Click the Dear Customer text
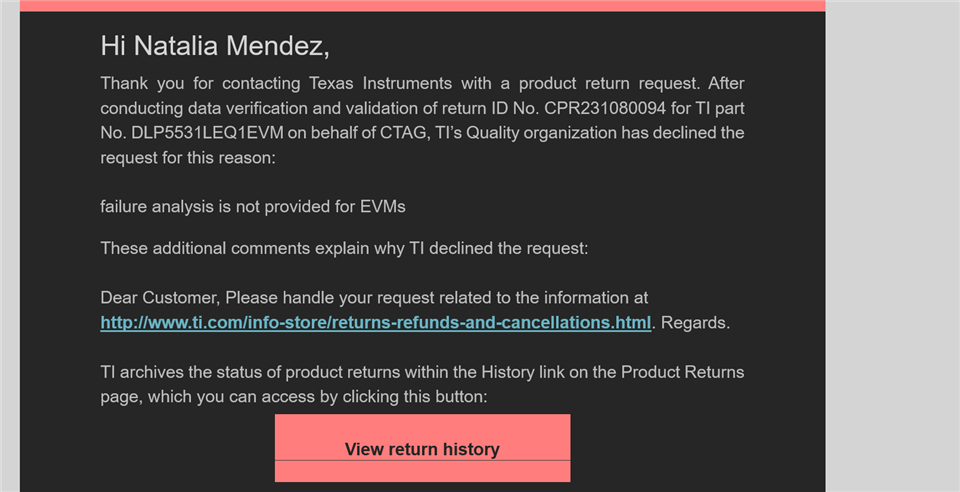The width and height of the screenshot is (960, 492). [159, 298]
